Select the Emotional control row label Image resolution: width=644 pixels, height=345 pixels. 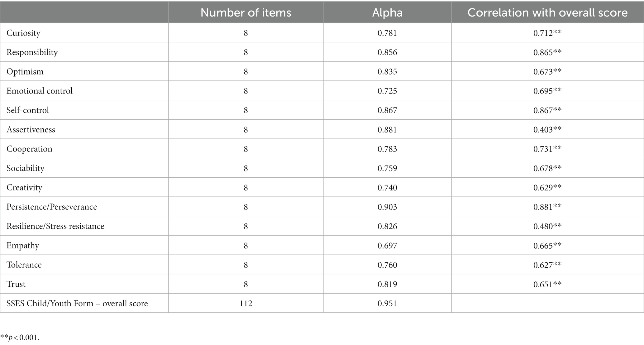click(40, 91)
